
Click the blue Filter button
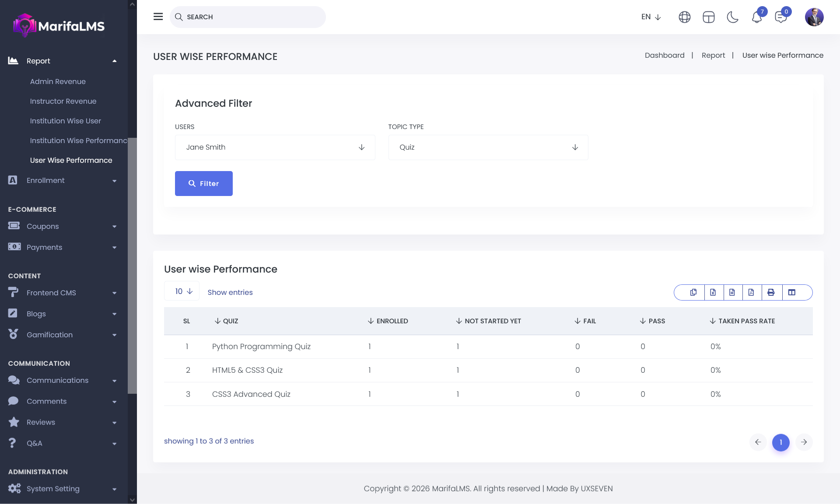click(203, 183)
